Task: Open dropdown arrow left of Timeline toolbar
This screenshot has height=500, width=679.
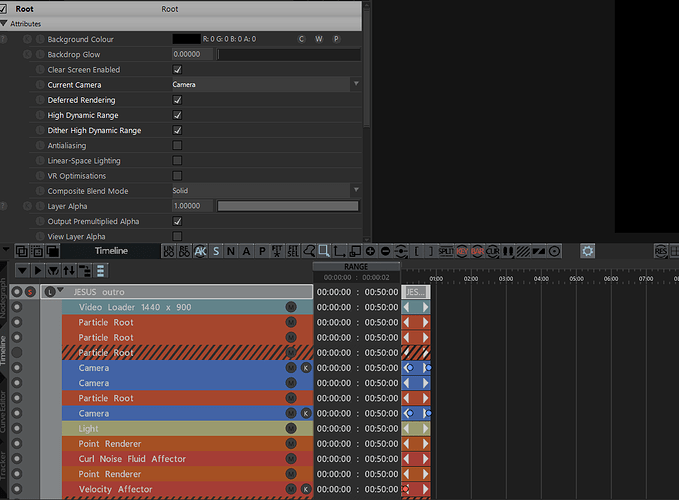Action: pos(6,250)
